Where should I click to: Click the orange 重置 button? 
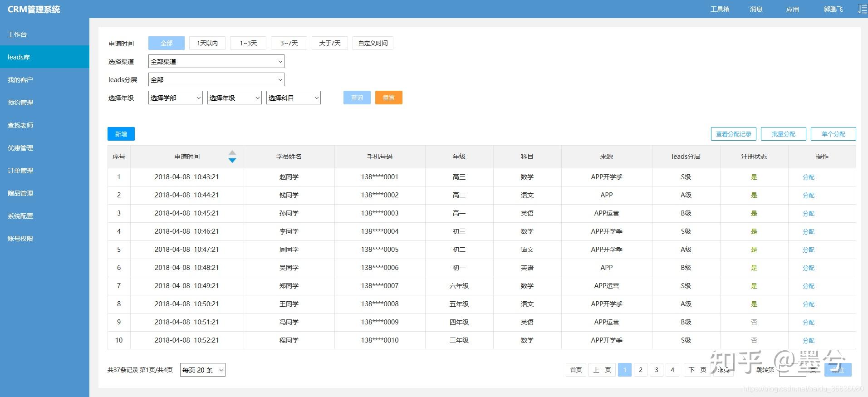pyautogui.click(x=389, y=98)
